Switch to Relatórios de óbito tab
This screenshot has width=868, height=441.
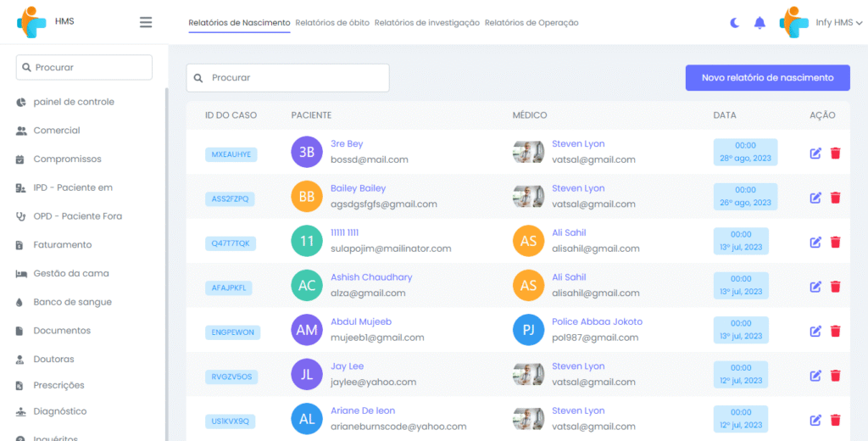[332, 23]
